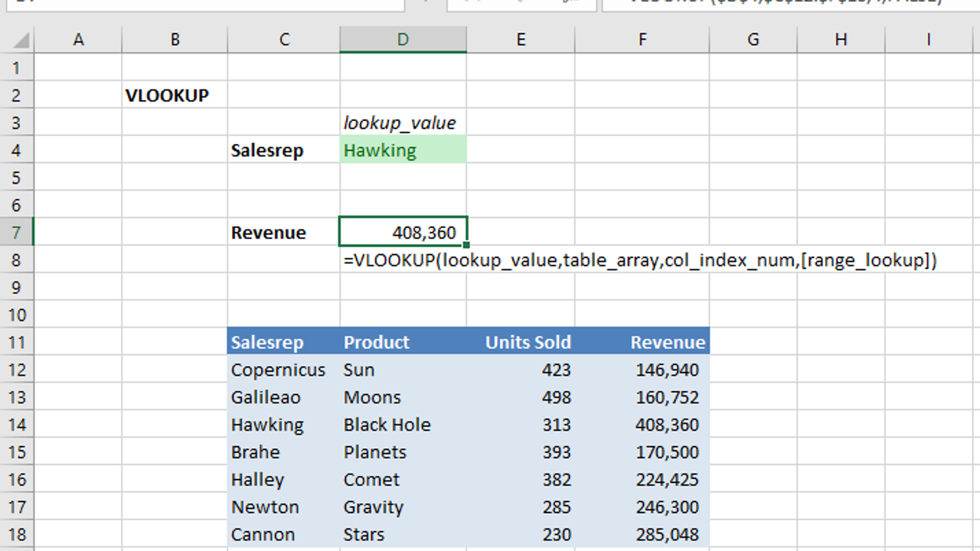
Task: Select the revenue value 224,425
Action: (642, 480)
